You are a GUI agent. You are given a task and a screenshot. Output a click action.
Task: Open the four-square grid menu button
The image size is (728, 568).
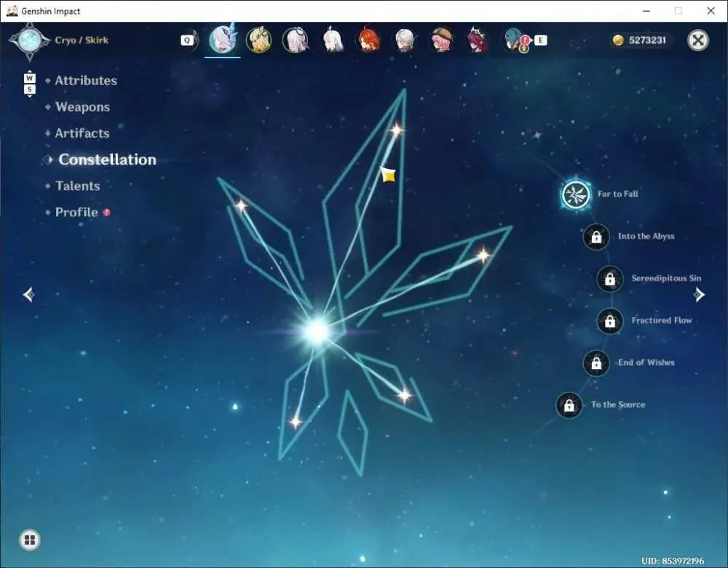30,540
